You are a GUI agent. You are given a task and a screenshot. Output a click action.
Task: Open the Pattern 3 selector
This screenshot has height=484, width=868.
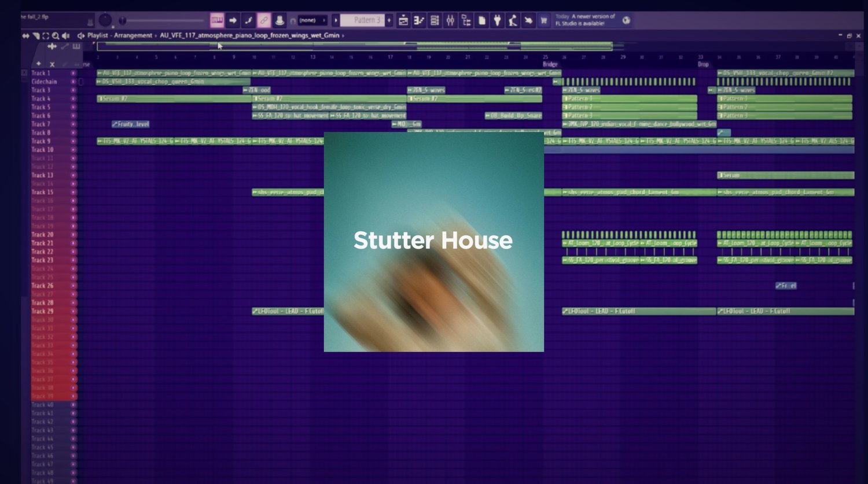point(362,20)
